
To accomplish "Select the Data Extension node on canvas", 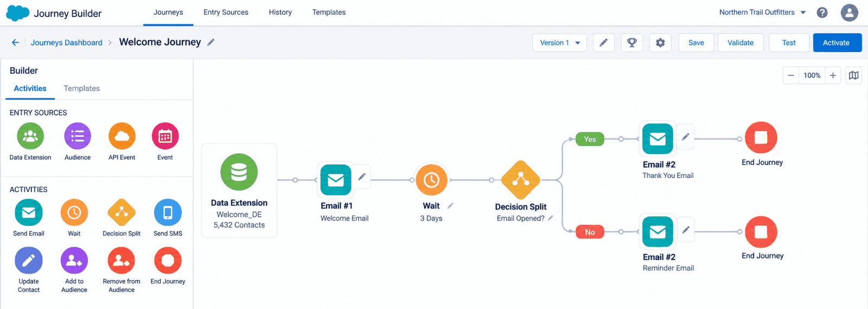I will [239, 191].
